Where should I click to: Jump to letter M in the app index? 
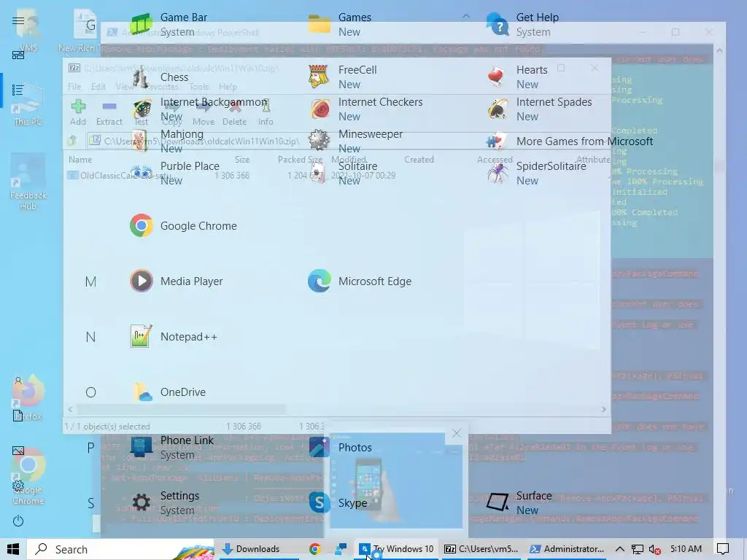coord(90,281)
